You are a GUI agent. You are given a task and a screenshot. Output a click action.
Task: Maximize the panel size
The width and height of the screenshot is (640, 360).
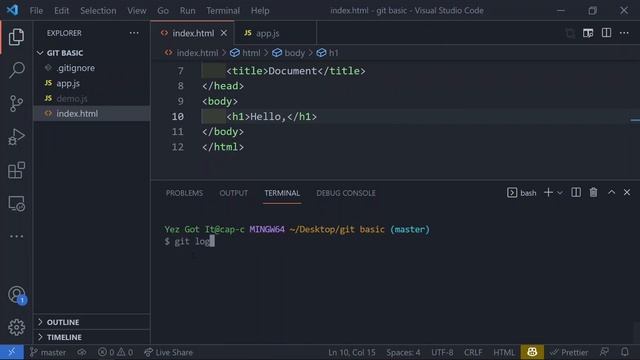point(611,193)
